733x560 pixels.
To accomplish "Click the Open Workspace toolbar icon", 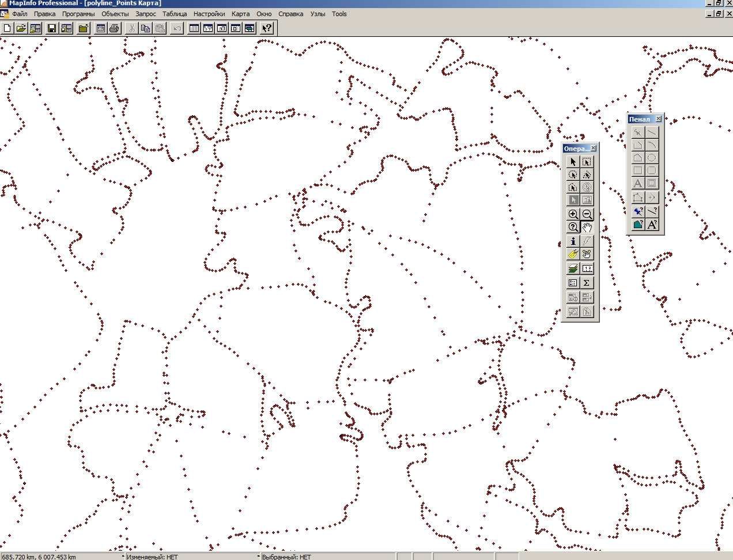I will (x=35, y=28).
